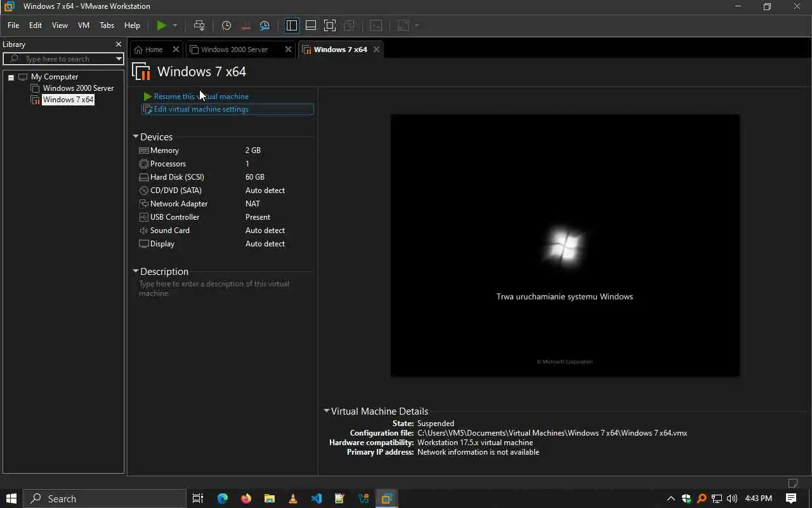The height and width of the screenshot is (508, 812).
Task: Click the Revert to snapshot toolbar icon
Action: (246, 25)
